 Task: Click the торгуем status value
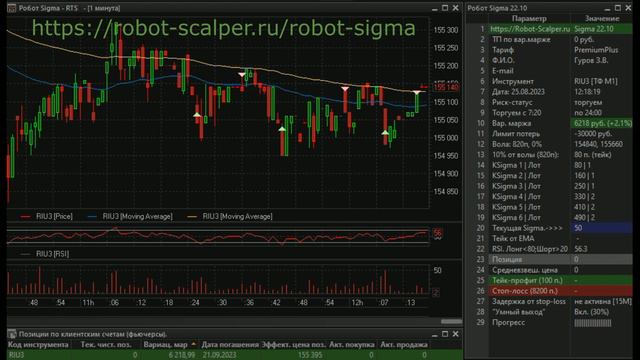click(x=602, y=102)
